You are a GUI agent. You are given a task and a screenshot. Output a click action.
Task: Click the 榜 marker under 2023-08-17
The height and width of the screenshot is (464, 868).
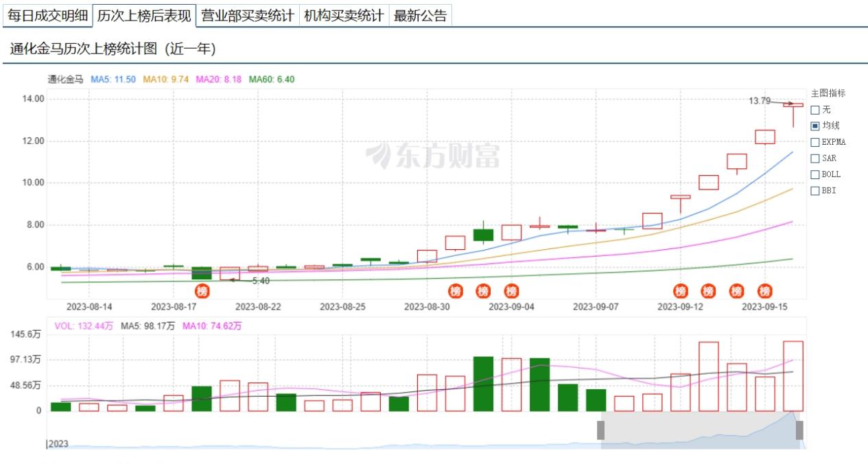(202, 290)
